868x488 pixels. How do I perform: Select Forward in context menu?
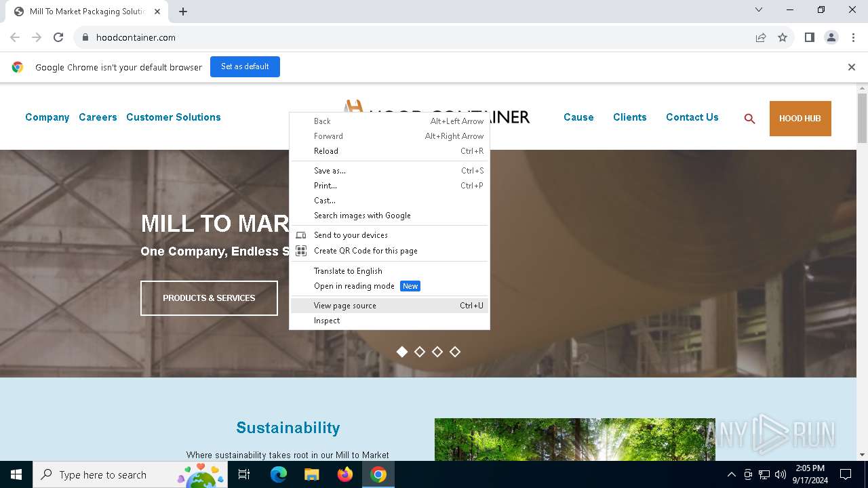tap(389, 136)
